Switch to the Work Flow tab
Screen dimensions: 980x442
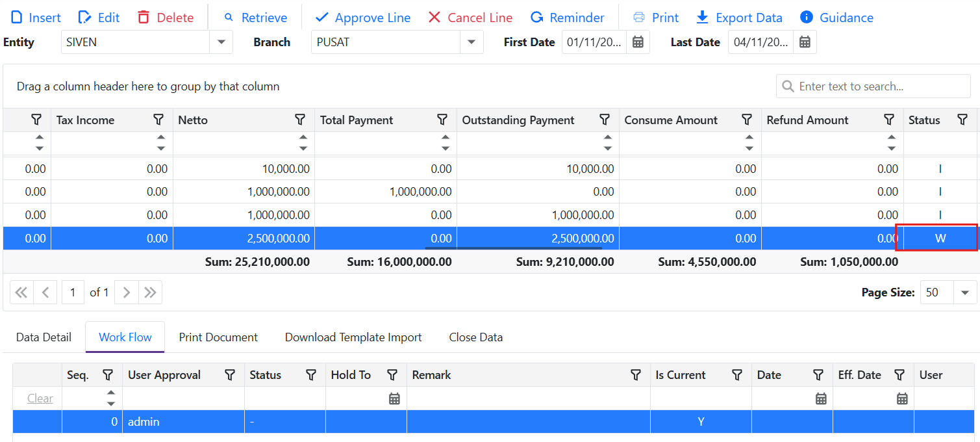125,337
